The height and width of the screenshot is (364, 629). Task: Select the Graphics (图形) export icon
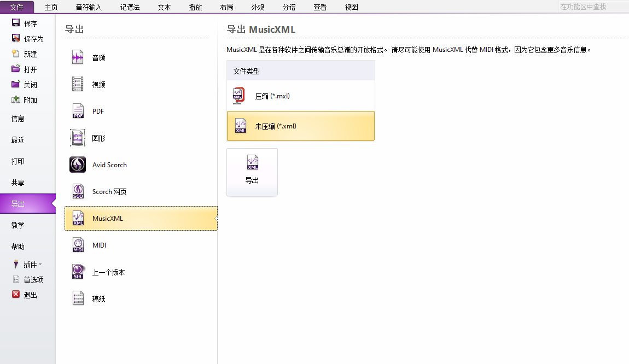[78, 138]
